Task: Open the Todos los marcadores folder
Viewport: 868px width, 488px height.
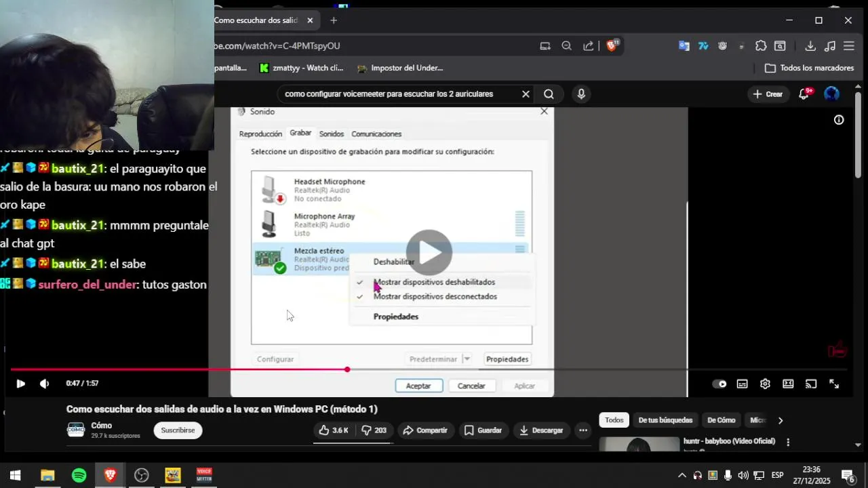Action: [809, 68]
